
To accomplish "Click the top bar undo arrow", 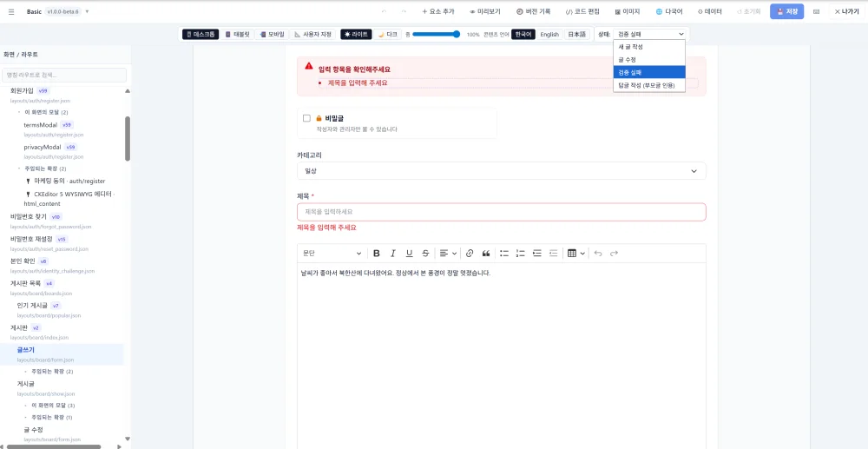I will pos(385,11).
